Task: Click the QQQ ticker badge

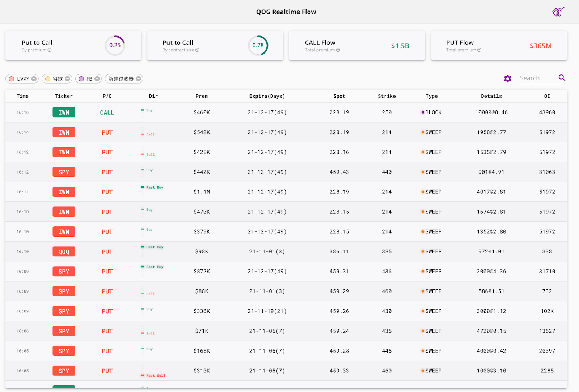Action: coord(64,252)
